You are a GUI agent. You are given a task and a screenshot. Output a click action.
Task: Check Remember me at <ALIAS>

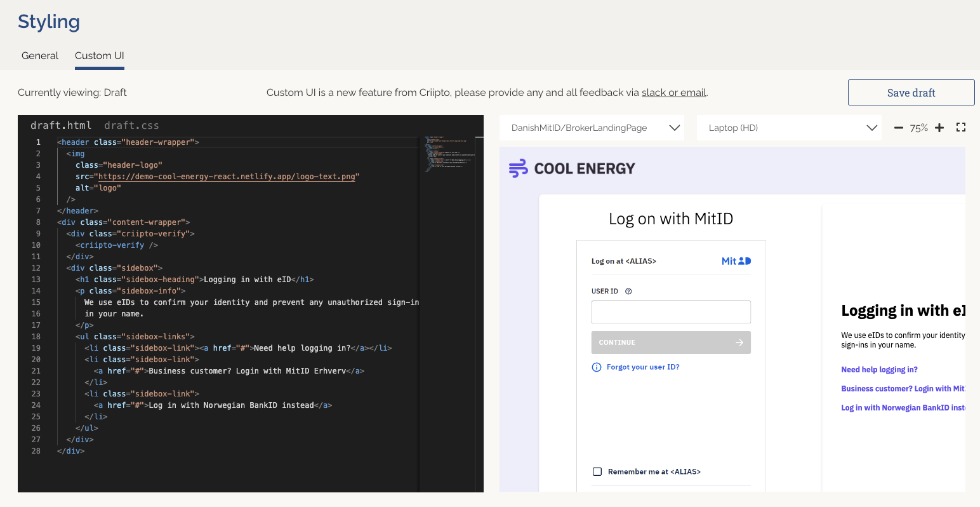click(597, 471)
